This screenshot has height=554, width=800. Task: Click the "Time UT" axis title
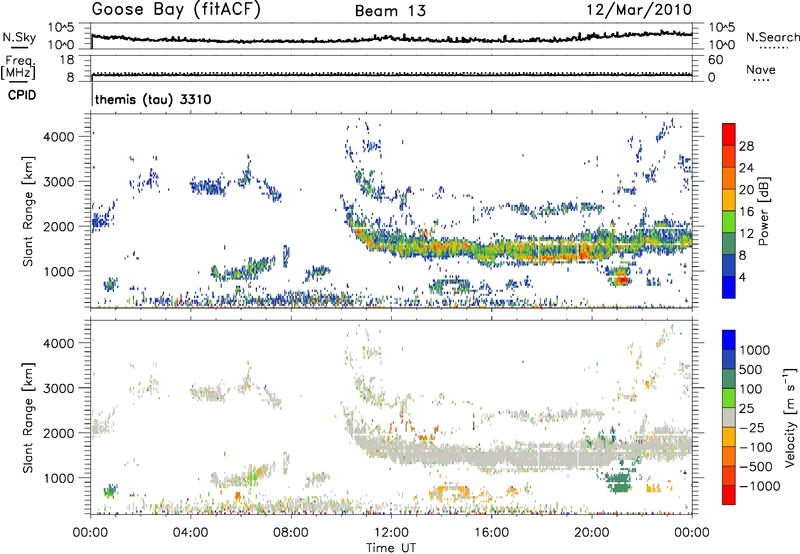coord(391,548)
